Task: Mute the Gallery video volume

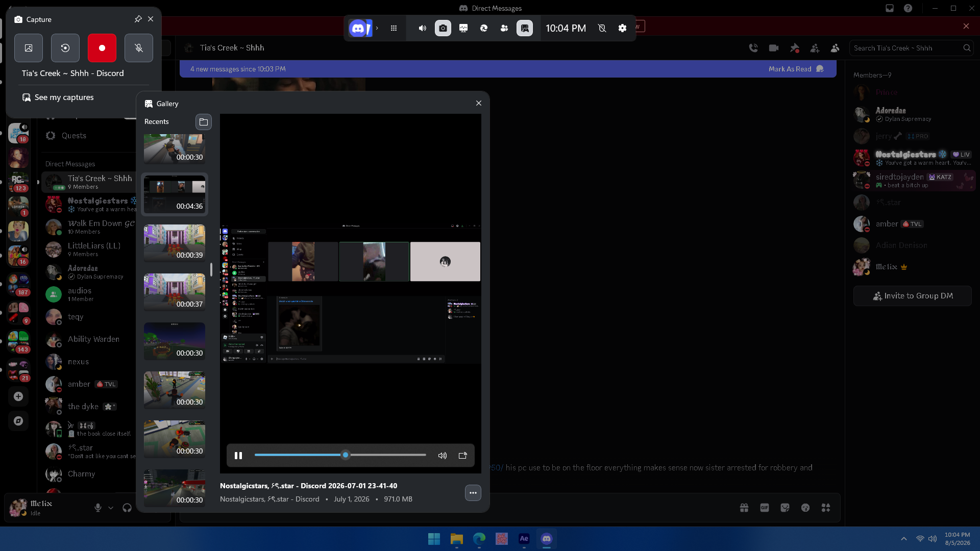Action: click(443, 456)
